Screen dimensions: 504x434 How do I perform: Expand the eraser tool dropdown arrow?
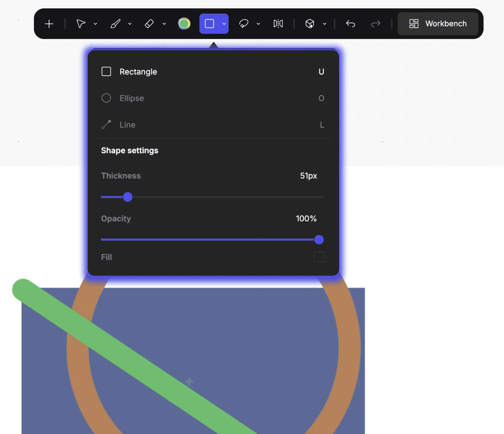point(164,24)
